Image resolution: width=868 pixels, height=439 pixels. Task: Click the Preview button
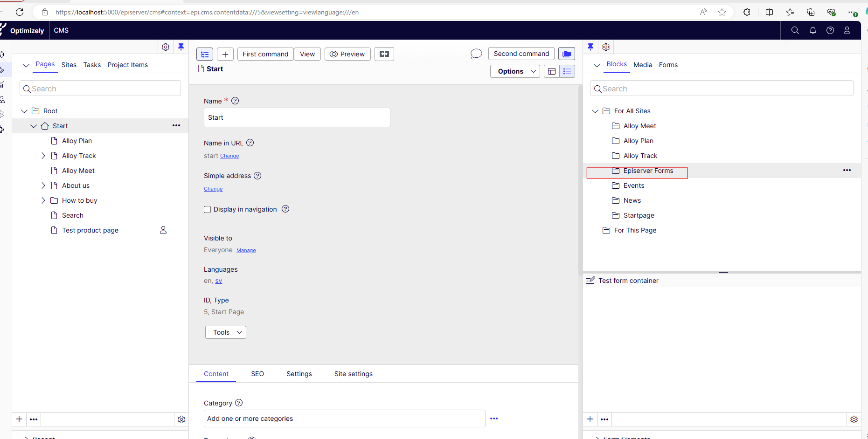347,54
